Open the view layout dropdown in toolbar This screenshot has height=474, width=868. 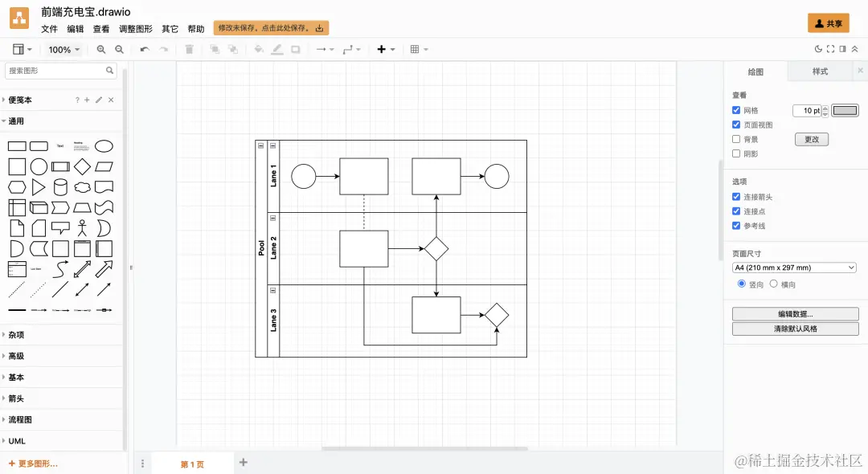point(23,49)
